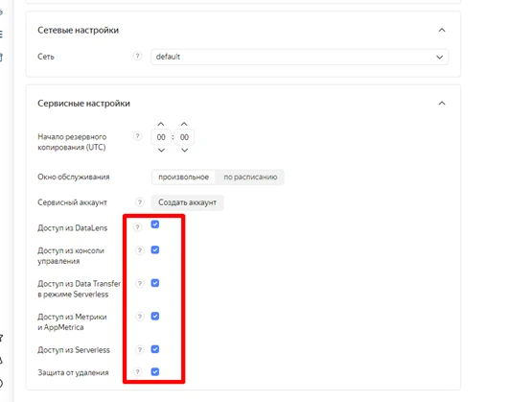Select произвольное maintenance window option

(x=183, y=177)
